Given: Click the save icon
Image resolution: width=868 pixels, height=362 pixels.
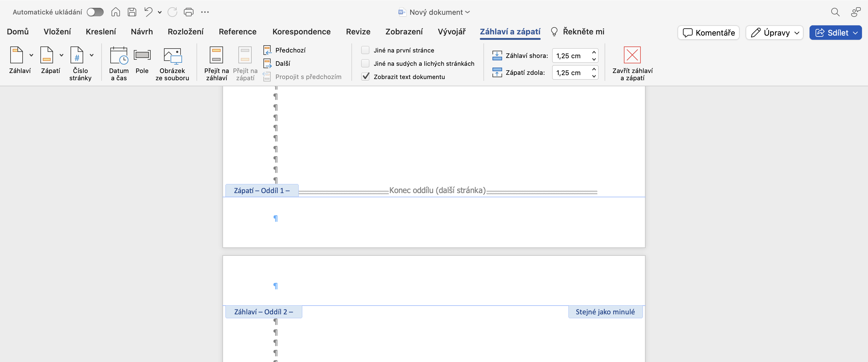Looking at the screenshot, I should tap(132, 12).
